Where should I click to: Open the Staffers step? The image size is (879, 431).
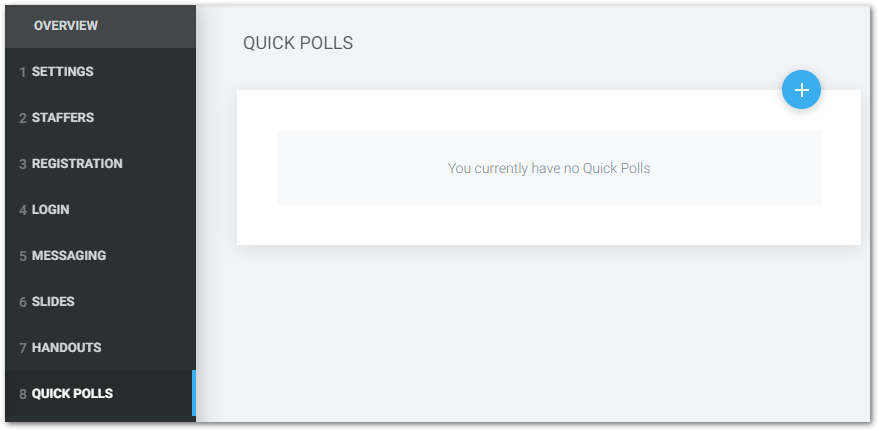point(101,118)
